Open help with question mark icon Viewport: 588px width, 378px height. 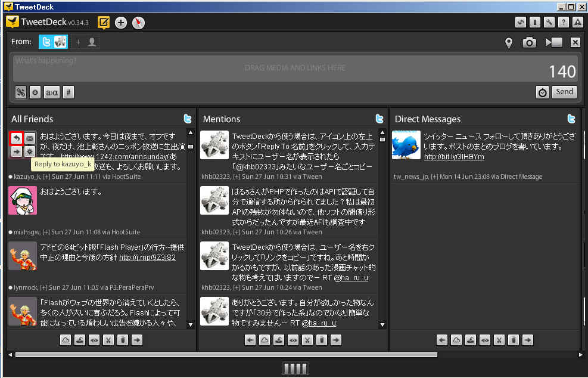click(563, 23)
